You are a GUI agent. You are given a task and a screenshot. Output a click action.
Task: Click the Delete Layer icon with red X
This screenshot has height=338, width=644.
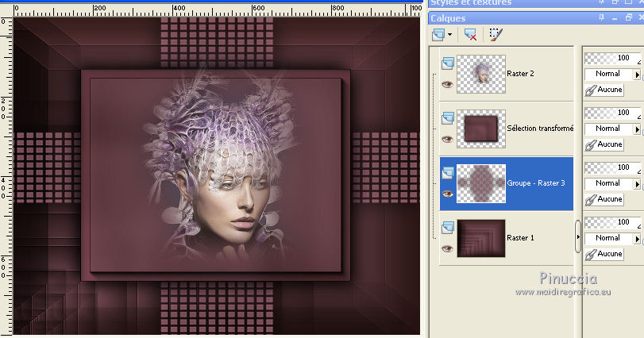coord(470,34)
